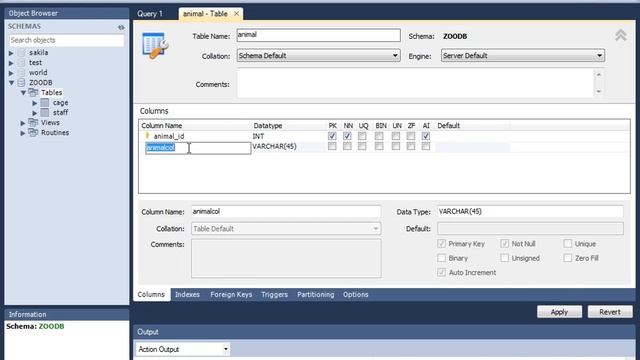Click the sakila database icon
640x360 pixels.
click(22, 53)
